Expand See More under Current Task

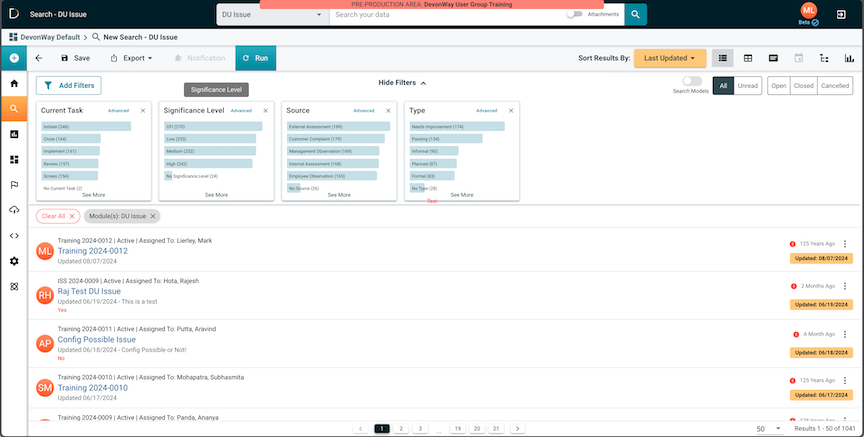pos(94,195)
